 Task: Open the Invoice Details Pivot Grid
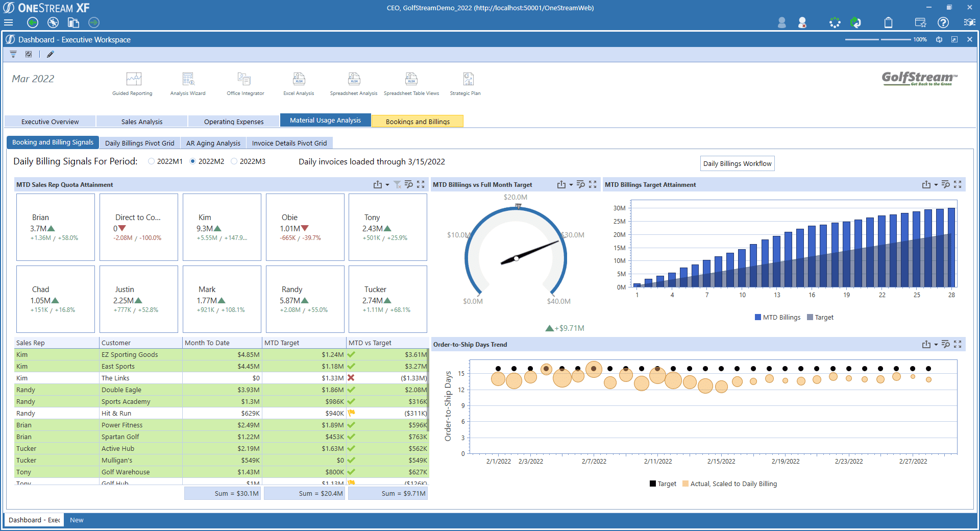[289, 143]
